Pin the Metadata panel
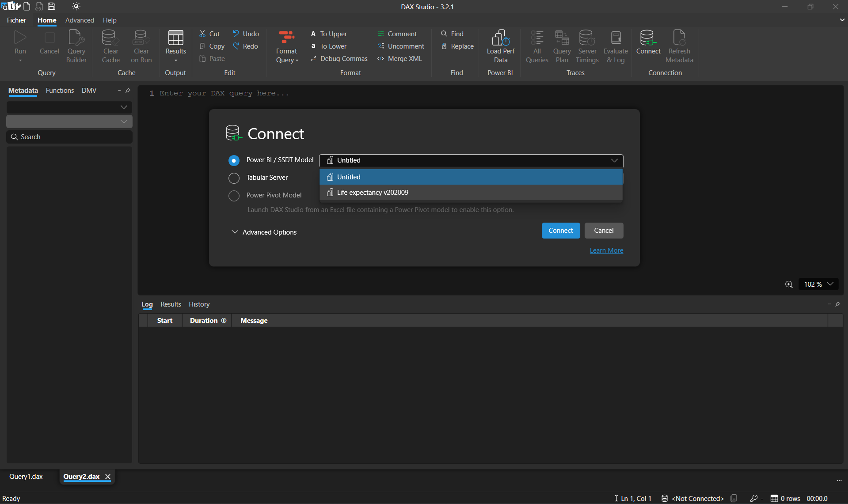Screen dimensions: 848x504 tap(128, 91)
